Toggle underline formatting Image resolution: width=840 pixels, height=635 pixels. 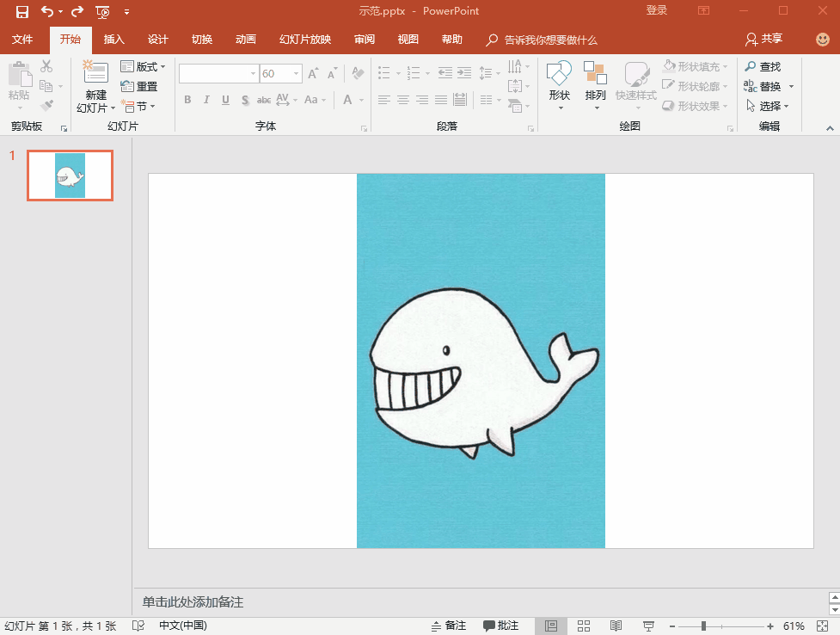coord(224,100)
